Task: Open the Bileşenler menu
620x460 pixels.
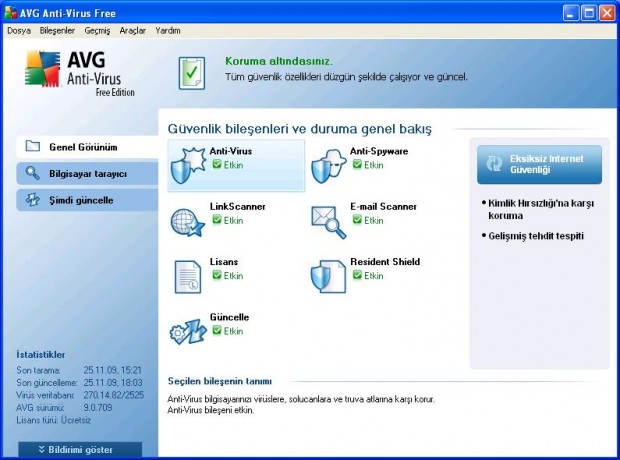Action: coord(57,30)
